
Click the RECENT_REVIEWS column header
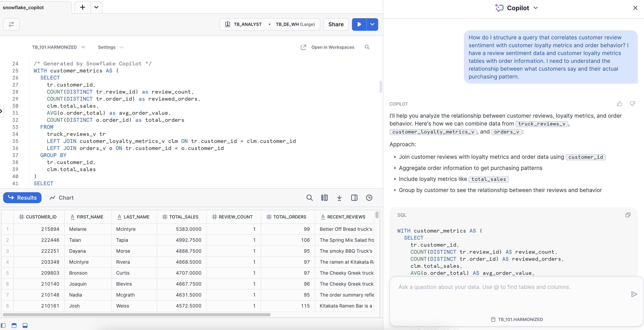point(345,217)
